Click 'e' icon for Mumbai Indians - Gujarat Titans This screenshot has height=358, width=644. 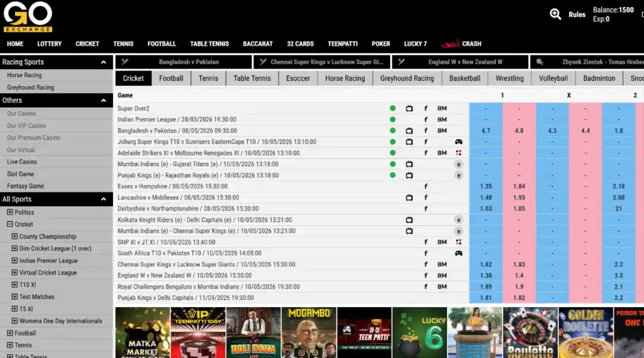coord(458,164)
